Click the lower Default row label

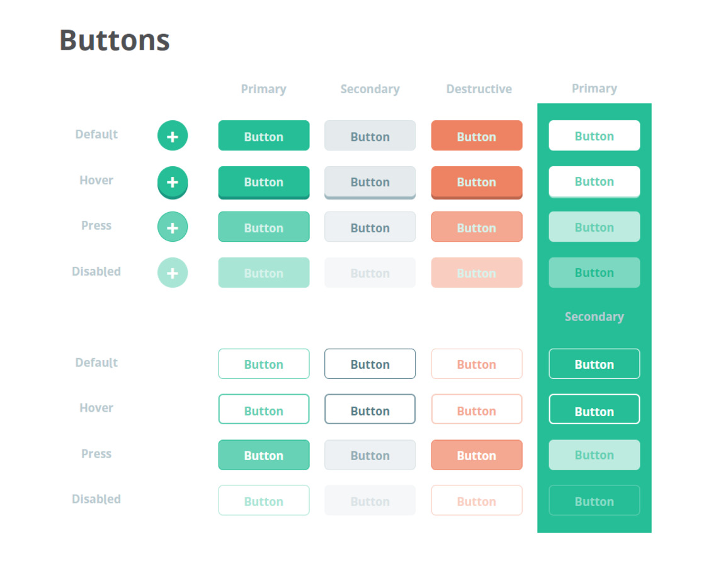(x=96, y=363)
